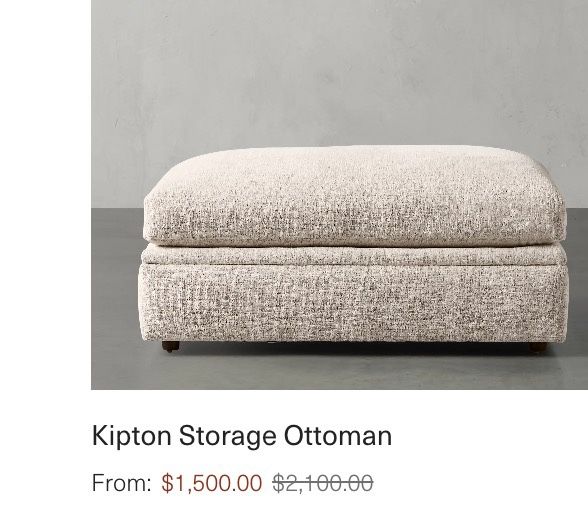Viewport: 588px width, 512px height.
Task: Click the dollar sign of the sale price
Action: 167,483
